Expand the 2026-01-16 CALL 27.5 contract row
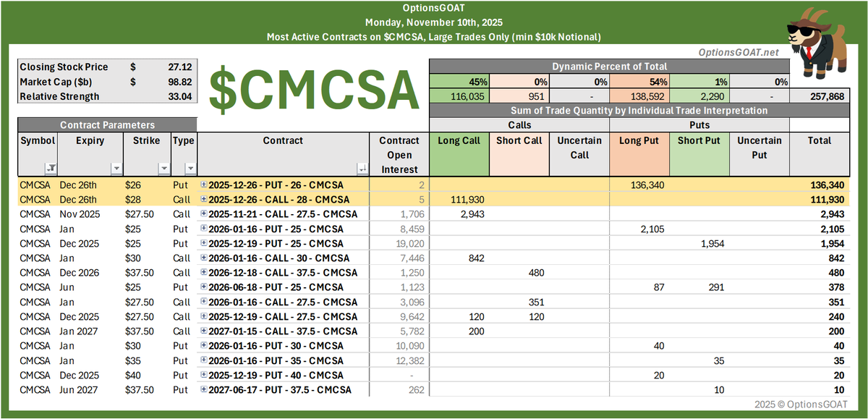This screenshot has width=868, height=419. click(204, 302)
